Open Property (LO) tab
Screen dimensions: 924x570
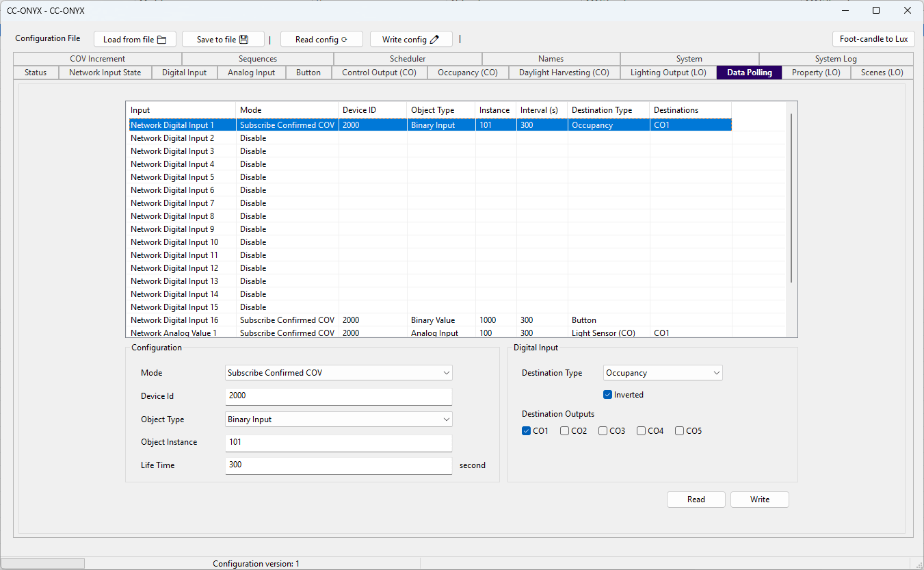click(x=816, y=73)
